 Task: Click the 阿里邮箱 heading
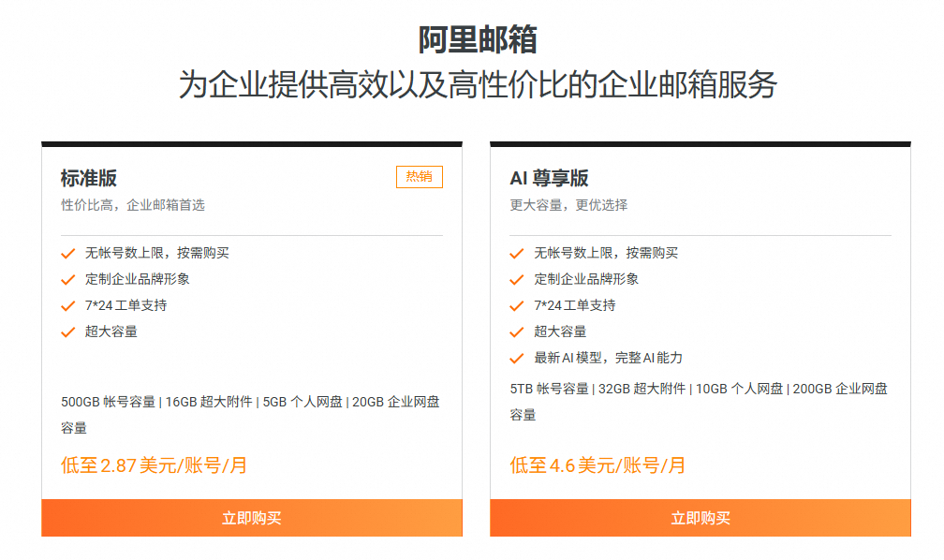tap(478, 39)
